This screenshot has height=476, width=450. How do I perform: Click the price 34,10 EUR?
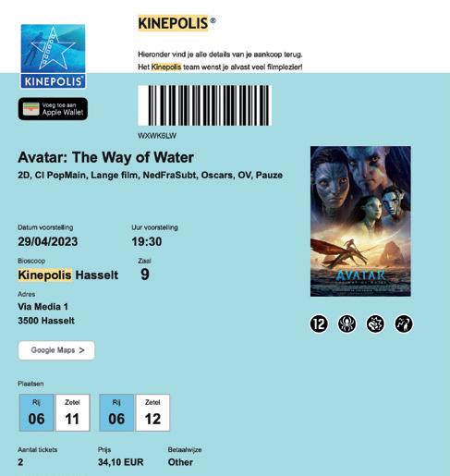coord(121,462)
